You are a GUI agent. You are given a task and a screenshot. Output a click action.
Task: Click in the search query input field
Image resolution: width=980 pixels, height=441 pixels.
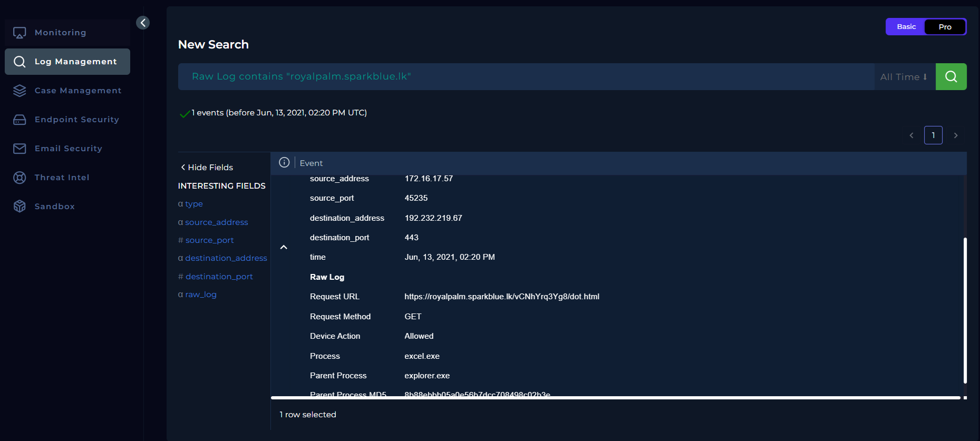(x=526, y=77)
